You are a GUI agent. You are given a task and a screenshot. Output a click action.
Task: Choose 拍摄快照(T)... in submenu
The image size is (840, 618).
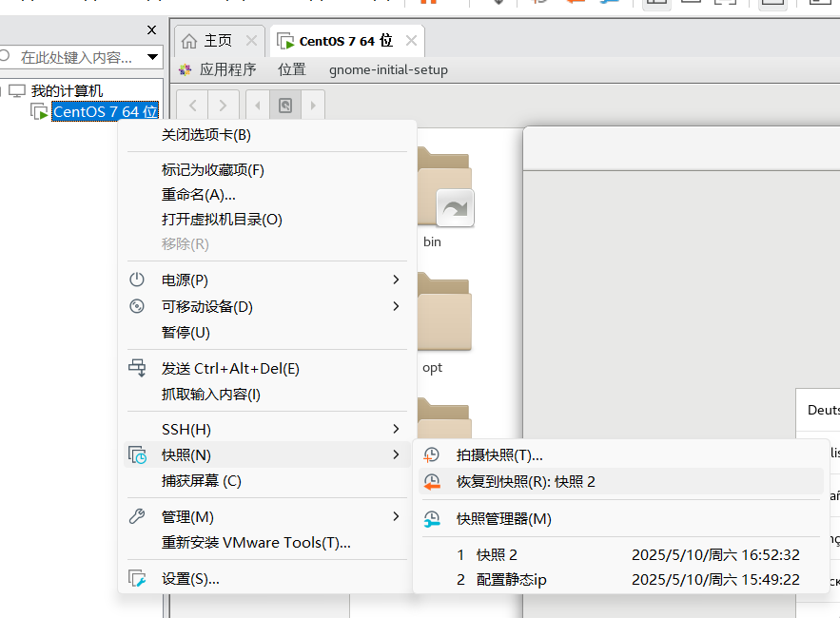coord(621,455)
